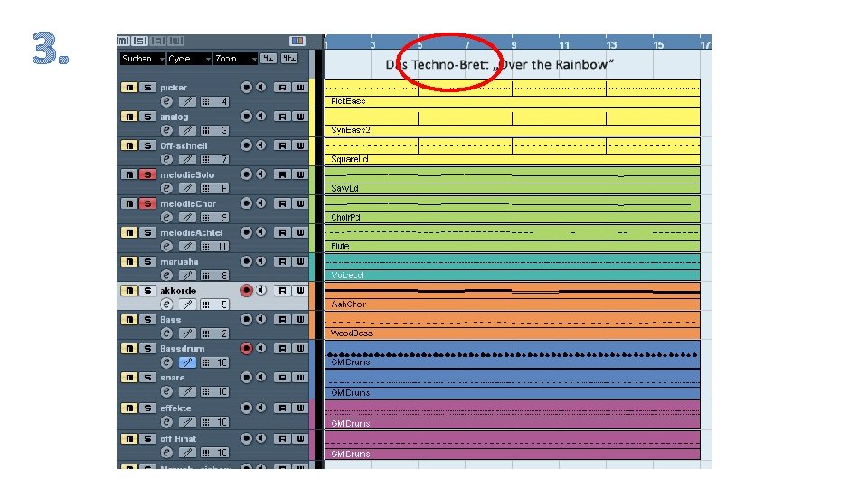Select the snare track name
Screen dimensions: 868x488
coord(173,378)
